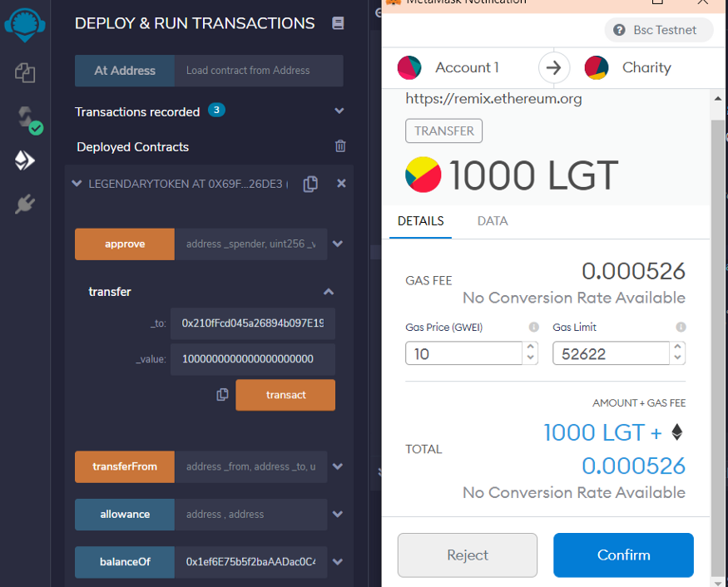This screenshot has height=587, width=728.
Task: Focus the transfer _to address field
Action: coord(253,323)
